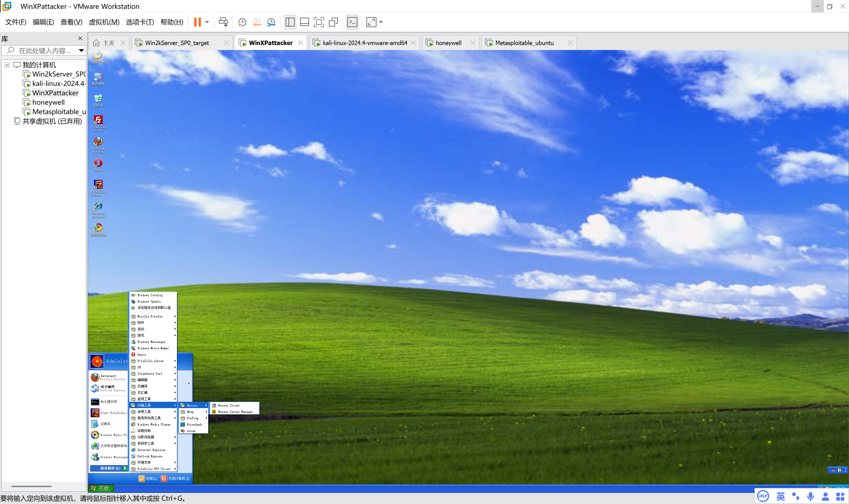Open the power options dropdown arrow

[x=207, y=22]
